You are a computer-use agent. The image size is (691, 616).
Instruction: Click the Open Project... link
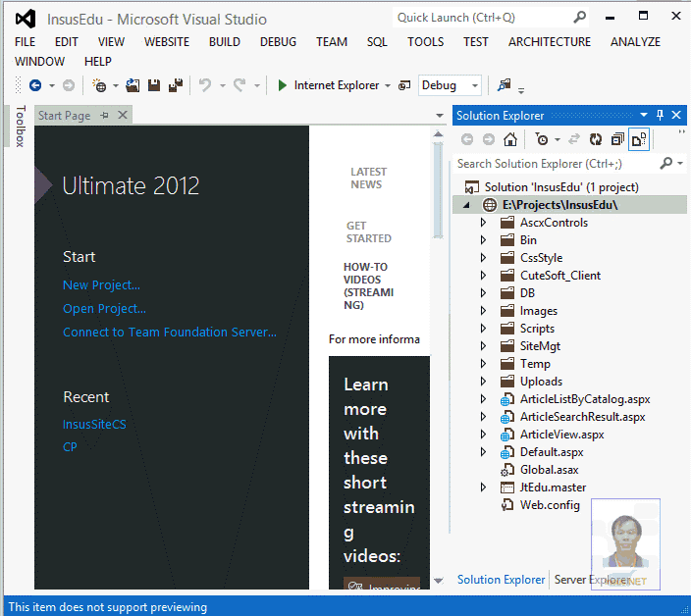tap(104, 309)
